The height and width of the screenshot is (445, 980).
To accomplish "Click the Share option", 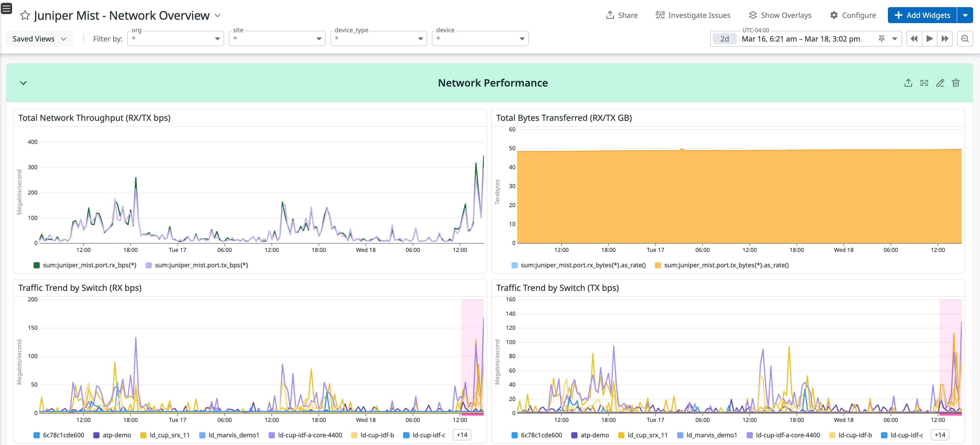I will click(x=622, y=15).
